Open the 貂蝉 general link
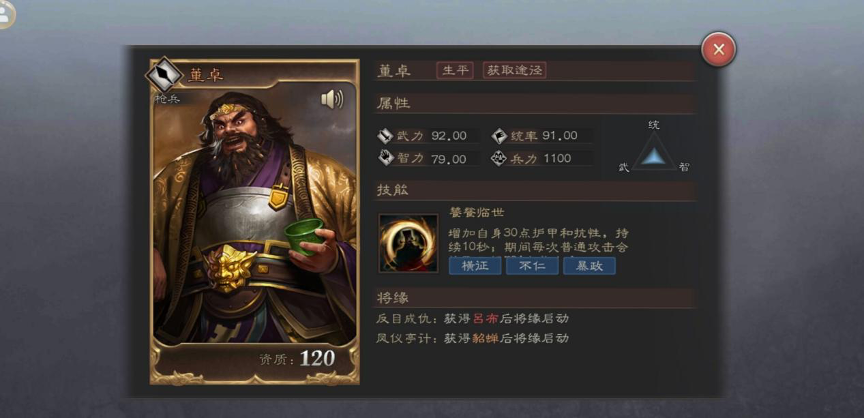 tap(485, 338)
